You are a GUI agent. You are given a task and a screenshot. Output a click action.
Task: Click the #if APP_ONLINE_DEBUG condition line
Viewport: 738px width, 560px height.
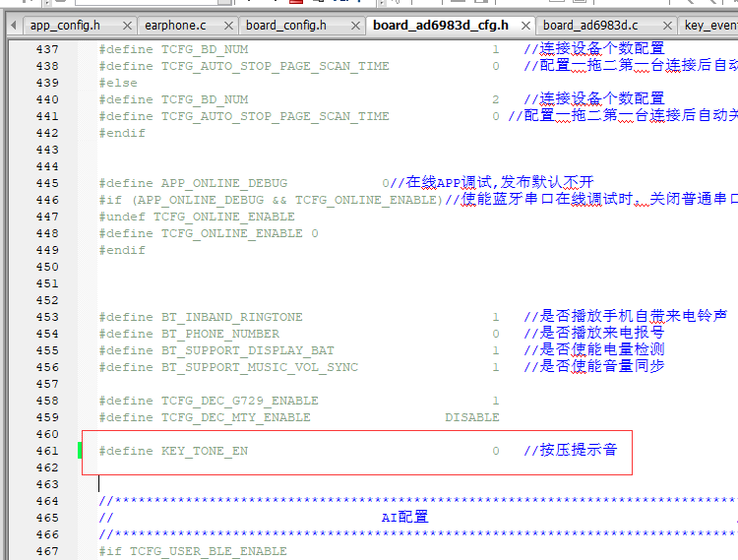pyautogui.click(x=272, y=200)
